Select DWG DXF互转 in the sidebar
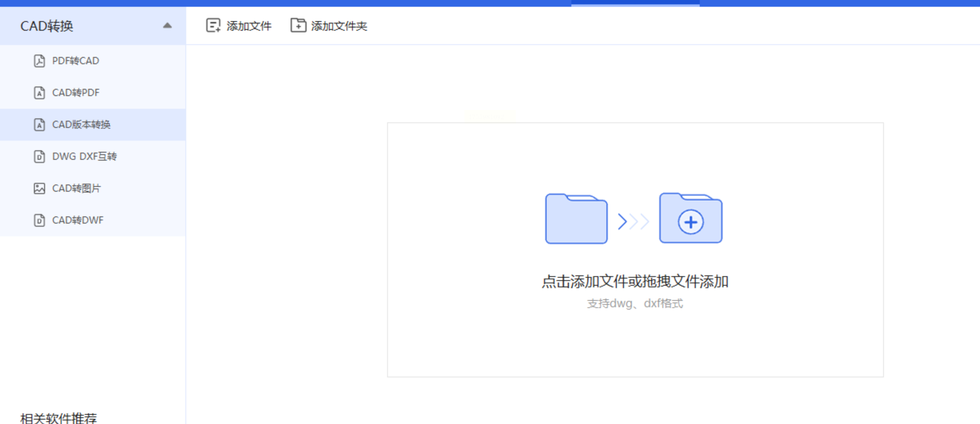This screenshot has height=424, width=980. [x=93, y=157]
